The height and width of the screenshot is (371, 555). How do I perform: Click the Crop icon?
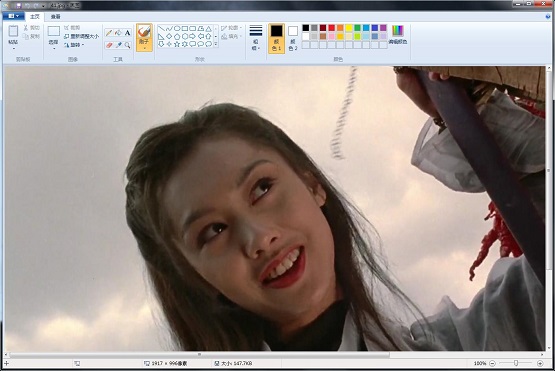point(67,28)
